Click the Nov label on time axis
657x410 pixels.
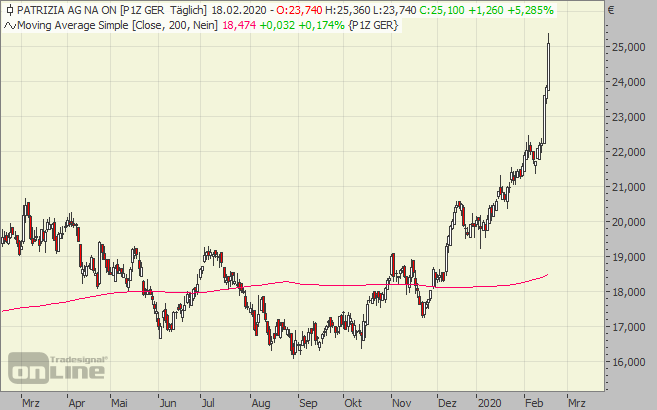click(x=401, y=403)
